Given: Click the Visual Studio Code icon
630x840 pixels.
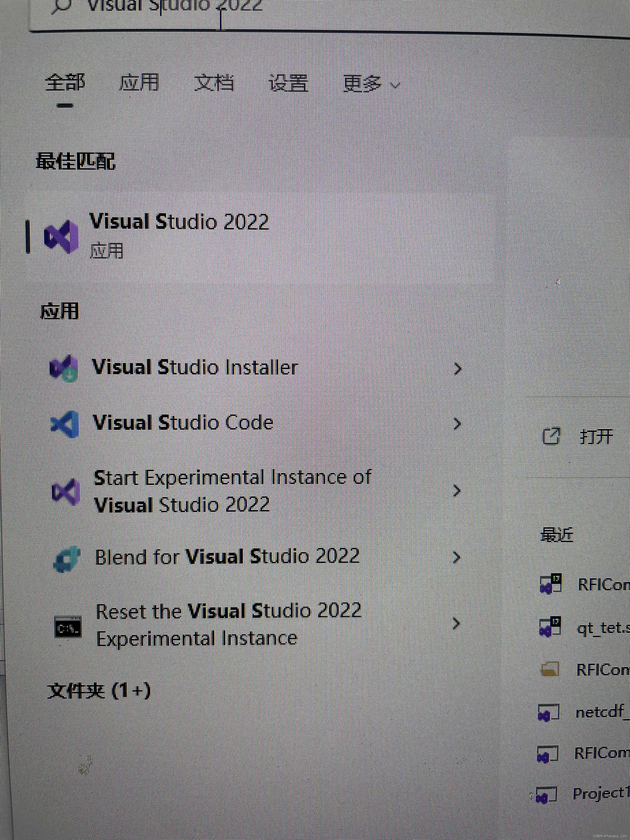Looking at the screenshot, I should 65,424.
